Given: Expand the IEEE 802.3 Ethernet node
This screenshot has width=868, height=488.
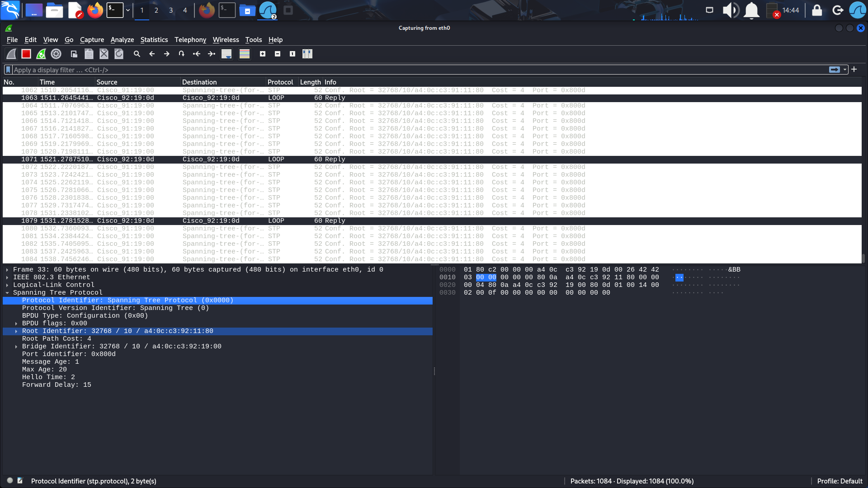Looking at the screenshot, I should point(7,277).
